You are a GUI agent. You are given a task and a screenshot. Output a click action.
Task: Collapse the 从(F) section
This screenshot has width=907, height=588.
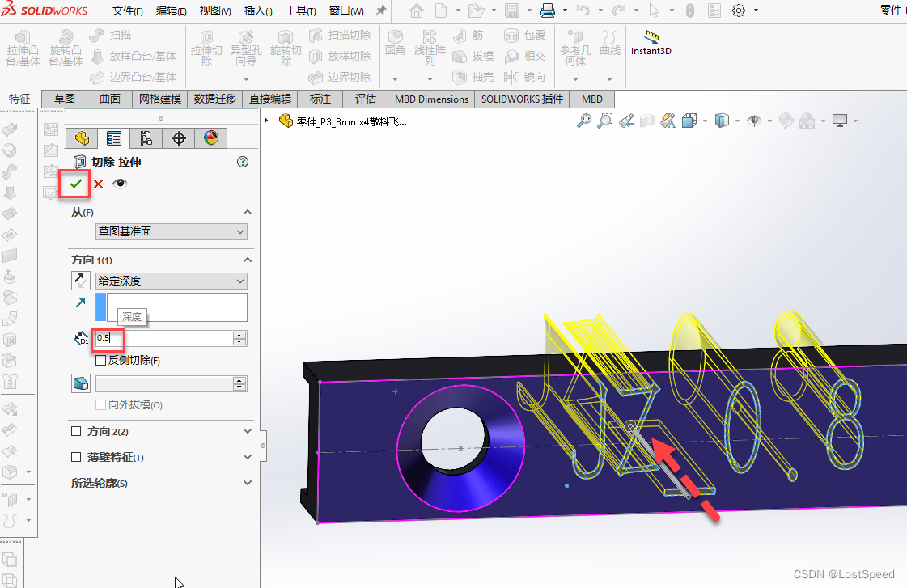248,212
